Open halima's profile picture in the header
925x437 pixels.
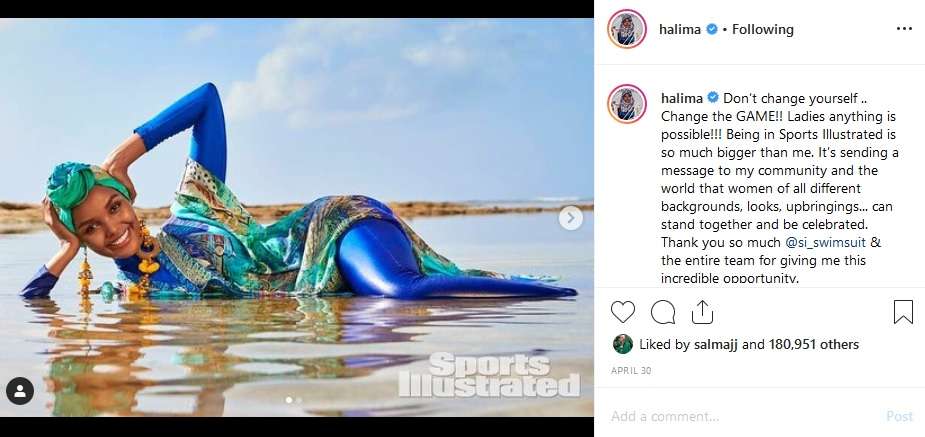[x=626, y=29]
